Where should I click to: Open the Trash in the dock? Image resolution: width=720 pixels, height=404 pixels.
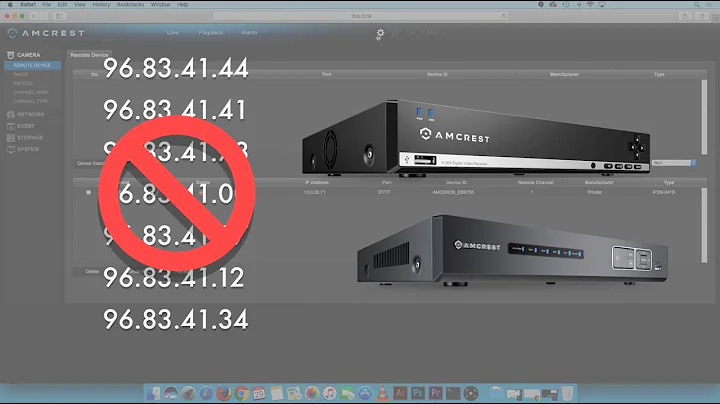[568, 393]
